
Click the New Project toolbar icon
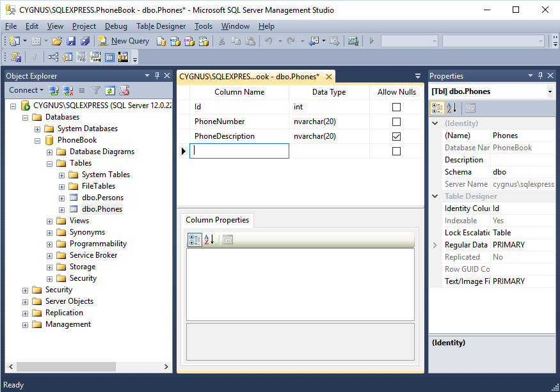(x=15, y=41)
